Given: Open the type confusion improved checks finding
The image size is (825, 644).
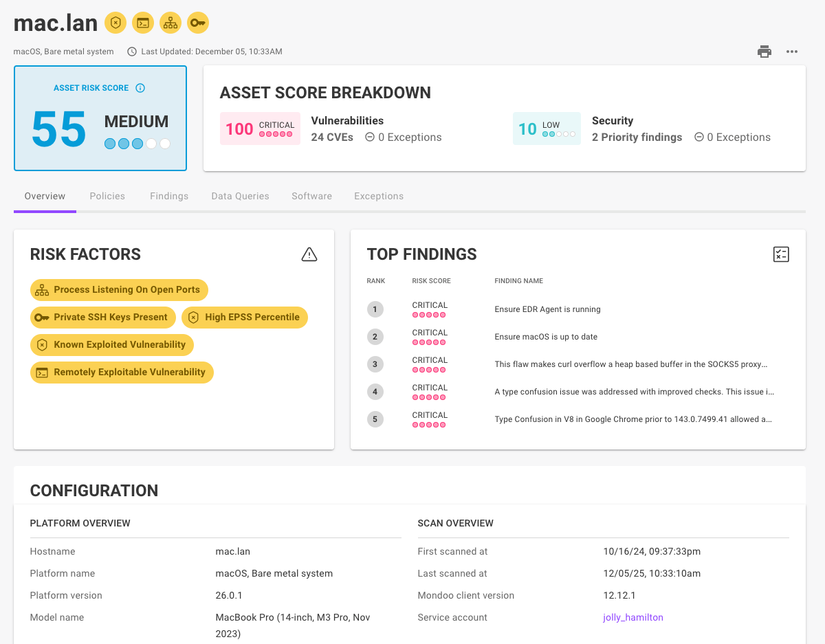Looking at the screenshot, I should [x=634, y=392].
